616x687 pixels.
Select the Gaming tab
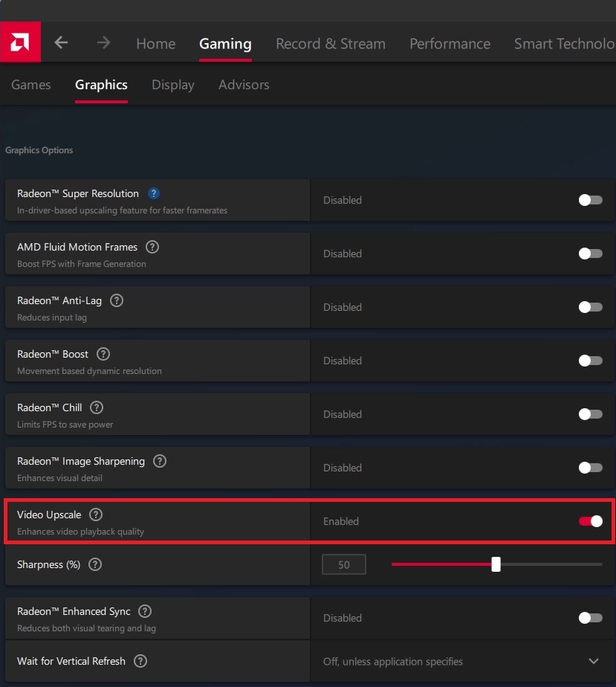tap(225, 44)
